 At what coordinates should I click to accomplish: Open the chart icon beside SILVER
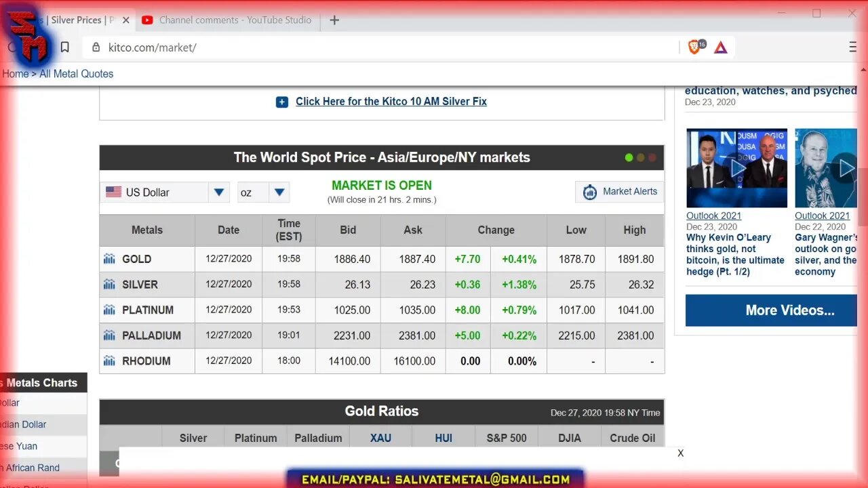[109, 285]
